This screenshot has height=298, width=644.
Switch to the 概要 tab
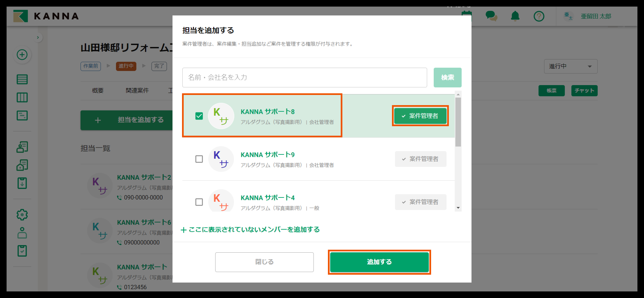[x=97, y=90]
